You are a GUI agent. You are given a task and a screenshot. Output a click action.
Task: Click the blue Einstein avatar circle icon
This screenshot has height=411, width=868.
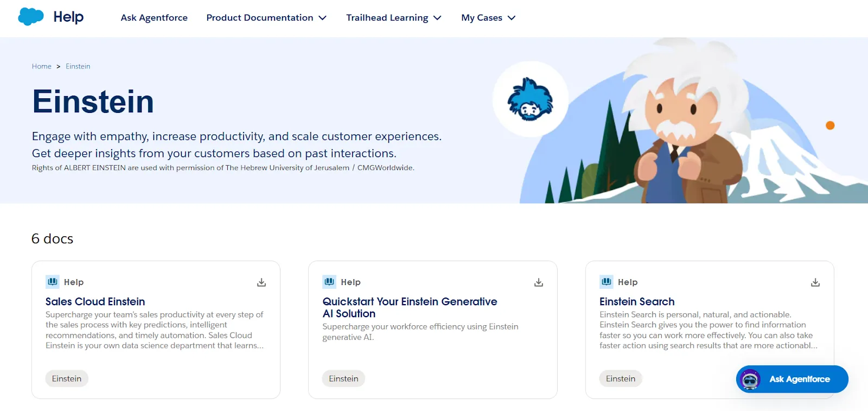point(530,99)
